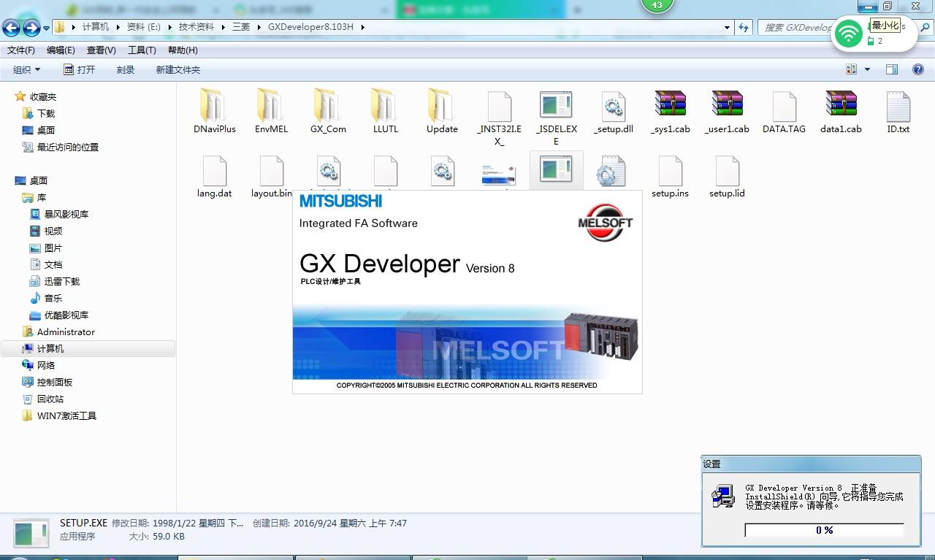The image size is (935, 560).
Task: Open 控制面板 in the sidebar
Action: pyautogui.click(x=55, y=382)
